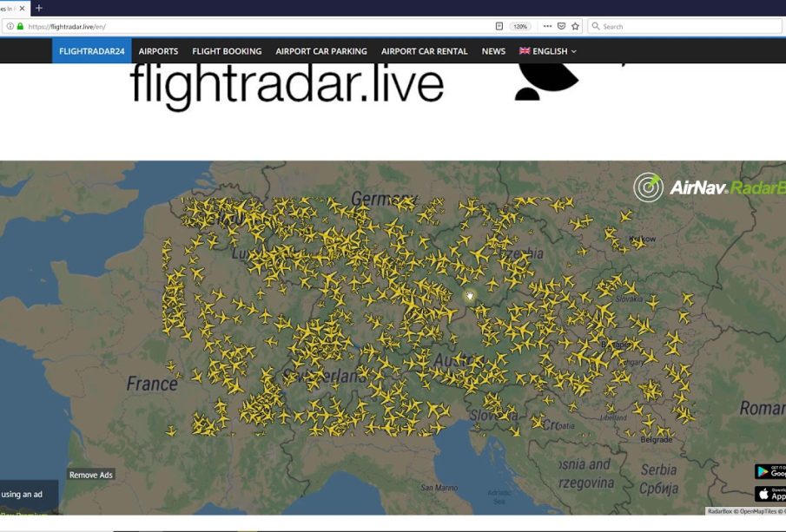The width and height of the screenshot is (786, 532).
Task: Click the San Marino map label
Action: 439,488
